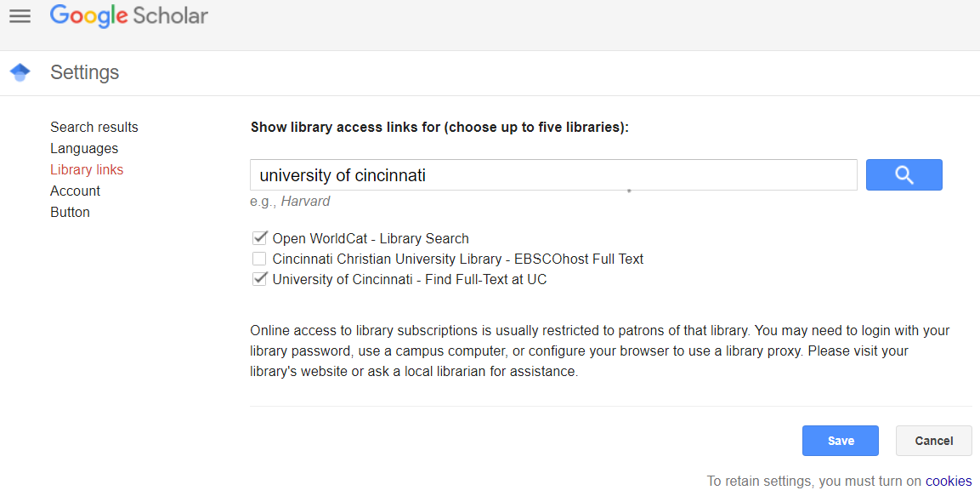This screenshot has width=980, height=496.
Task: Focus the library search text field
Action: tap(554, 175)
